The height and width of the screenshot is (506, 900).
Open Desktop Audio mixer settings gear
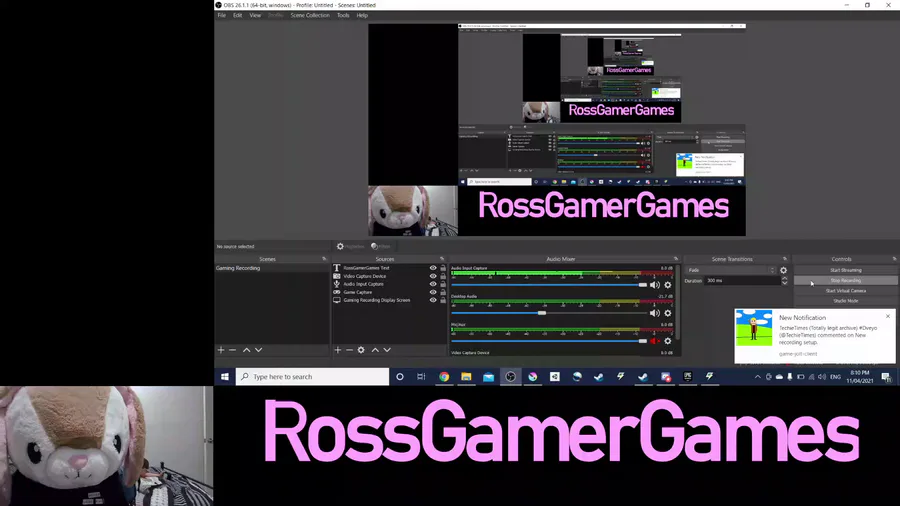point(668,313)
